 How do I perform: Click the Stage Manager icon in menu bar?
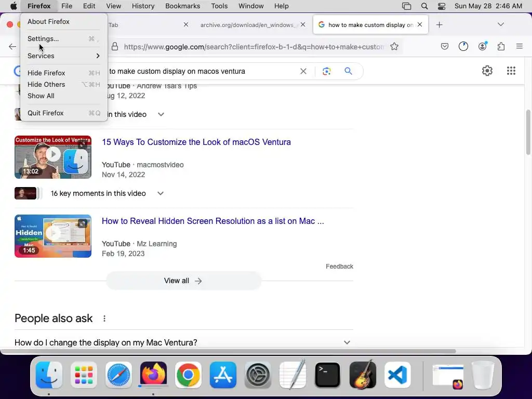(406, 6)
